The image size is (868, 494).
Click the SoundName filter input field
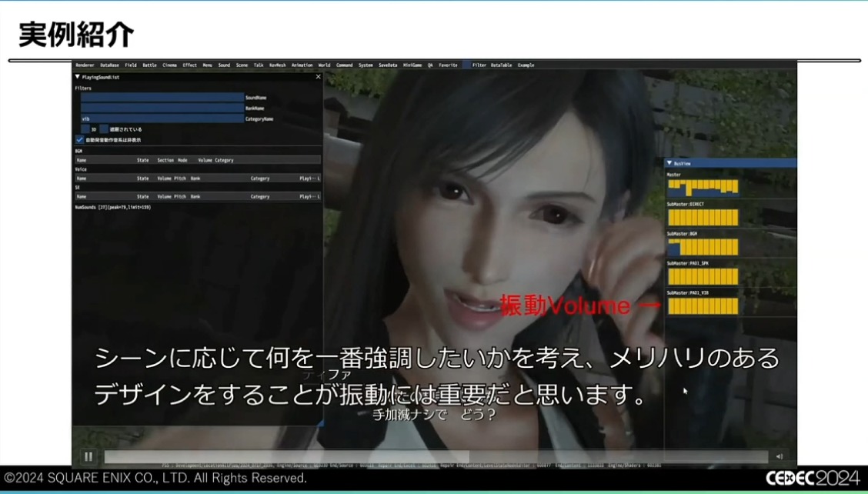(162, 98)
